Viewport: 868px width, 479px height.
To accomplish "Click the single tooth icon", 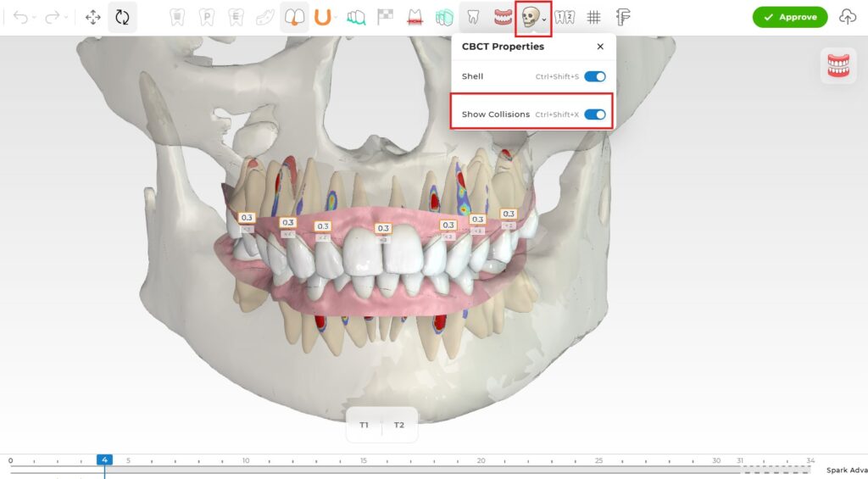I will (474, 17).
